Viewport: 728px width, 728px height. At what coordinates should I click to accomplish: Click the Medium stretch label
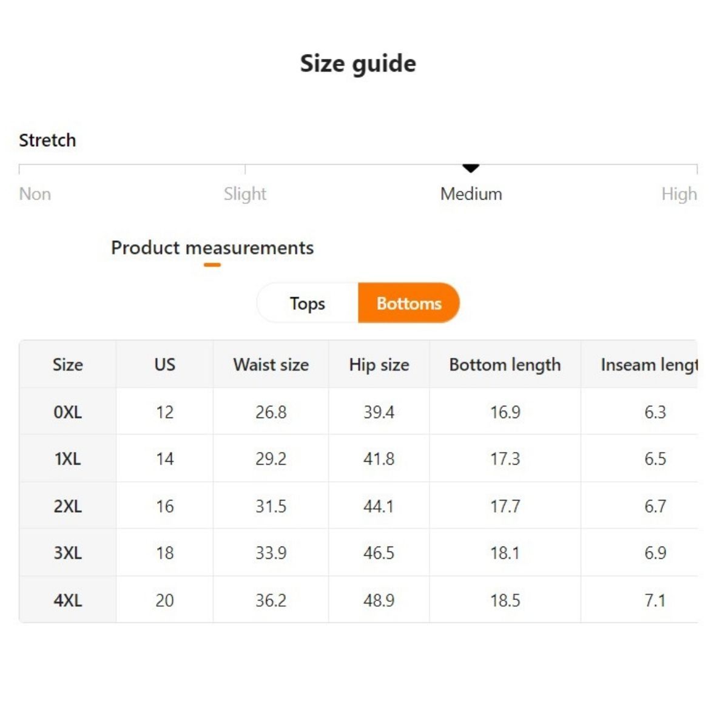click(471, 194)
